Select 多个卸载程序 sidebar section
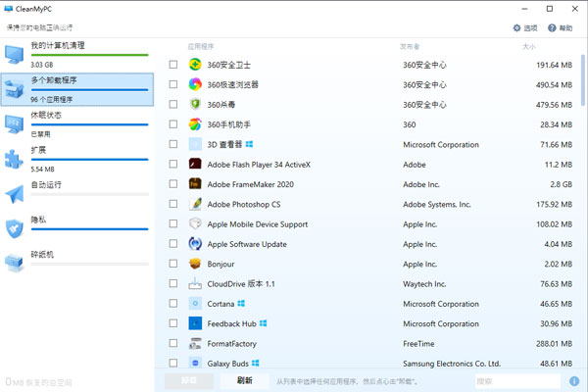 pyautogui.click(x=76, y=89)
